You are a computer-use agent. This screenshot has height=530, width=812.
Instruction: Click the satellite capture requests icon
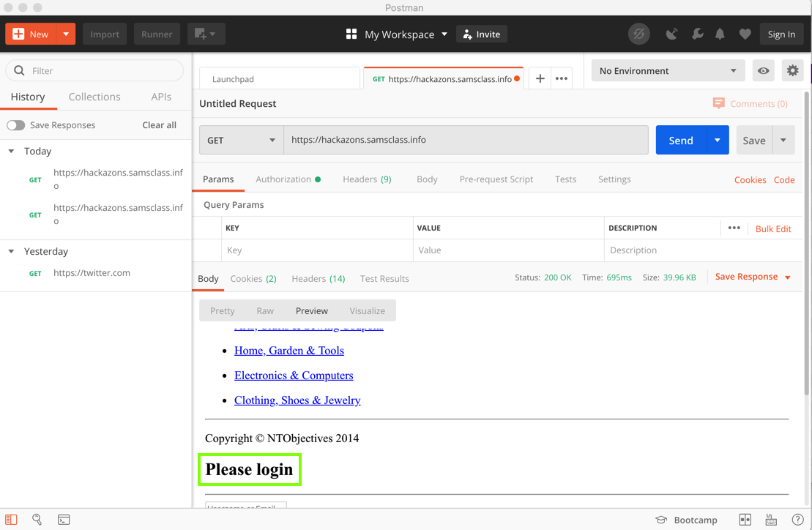671,34
